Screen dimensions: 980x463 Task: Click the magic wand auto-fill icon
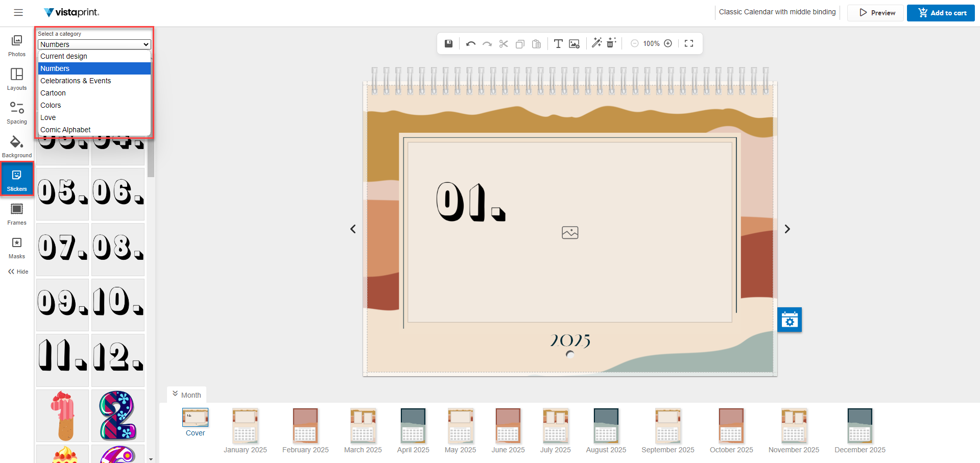[x=596, y=43]
